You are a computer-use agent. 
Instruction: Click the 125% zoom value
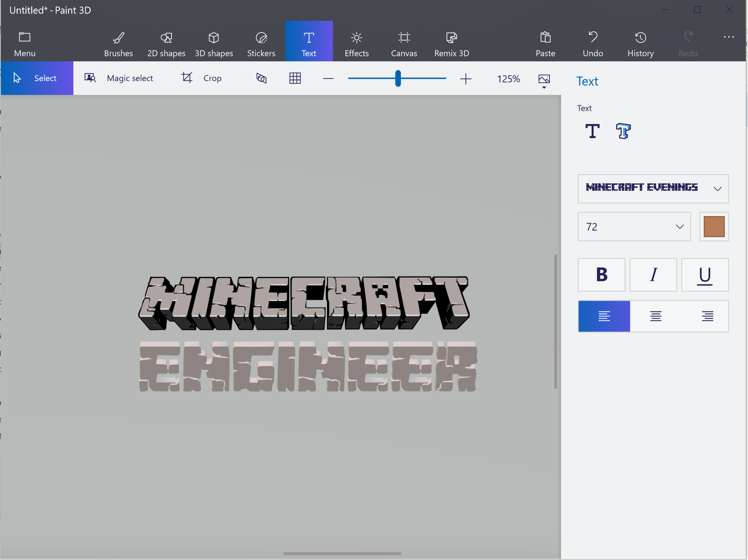click(x=508, y=79)
